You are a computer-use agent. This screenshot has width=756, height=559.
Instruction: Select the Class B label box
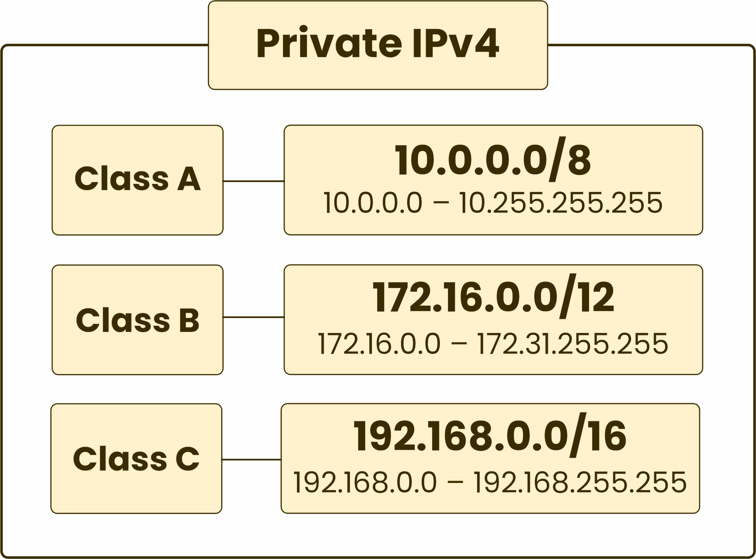137,320
